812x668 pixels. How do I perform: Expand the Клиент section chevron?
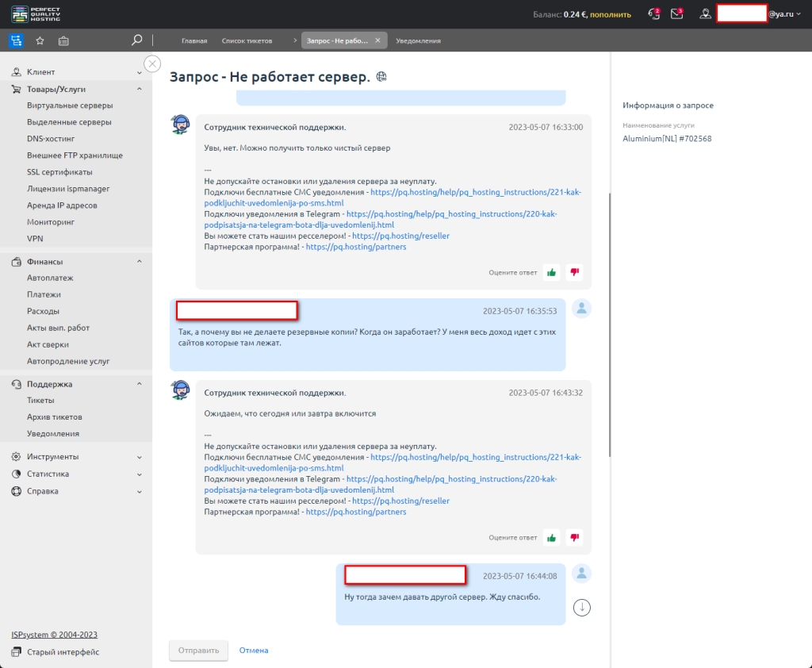(x=140, y=72)
